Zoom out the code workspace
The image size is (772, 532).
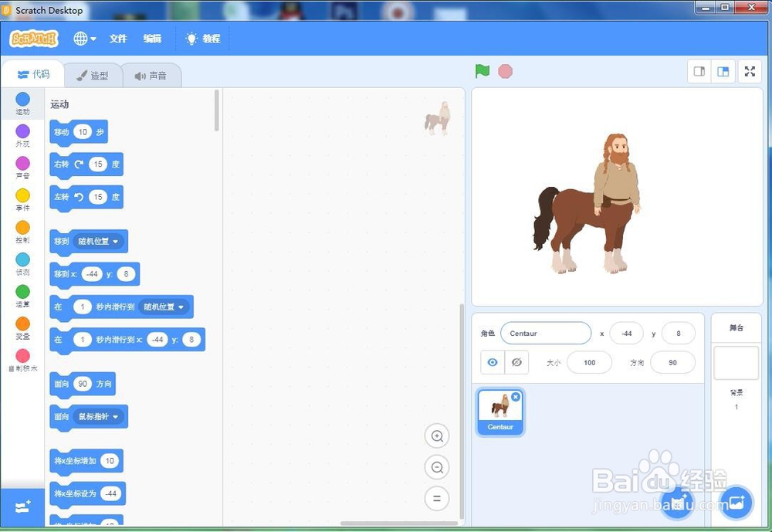pyautogui.click(x=437, y=467)
